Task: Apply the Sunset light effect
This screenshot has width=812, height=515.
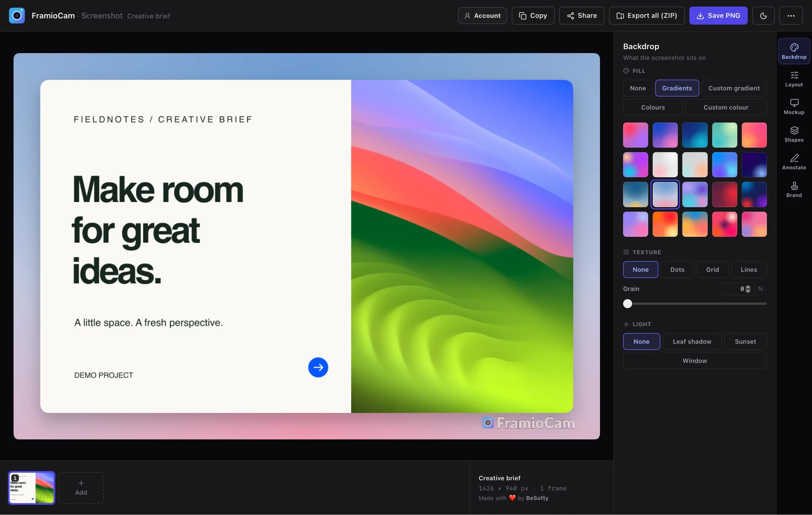Action: click(745, 341)
